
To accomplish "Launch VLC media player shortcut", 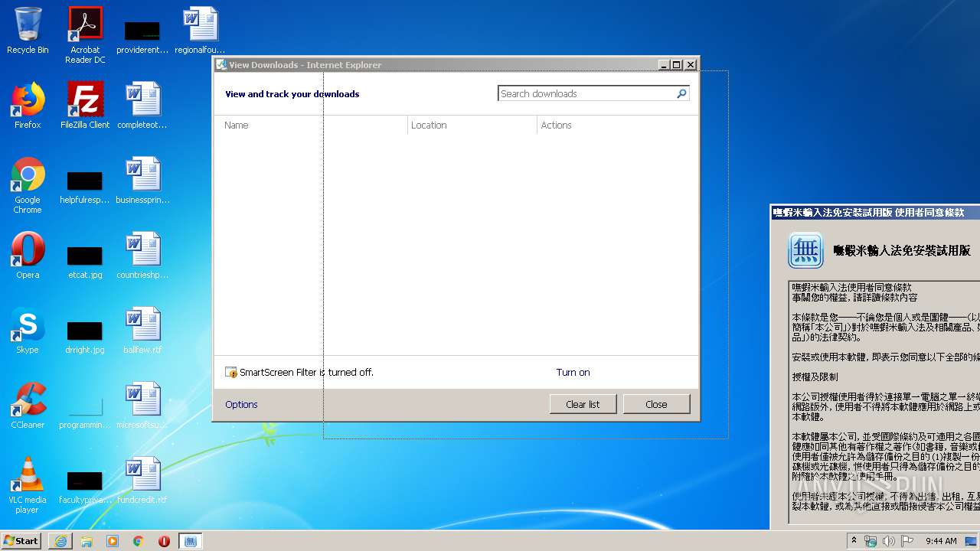I will [28, 485].
